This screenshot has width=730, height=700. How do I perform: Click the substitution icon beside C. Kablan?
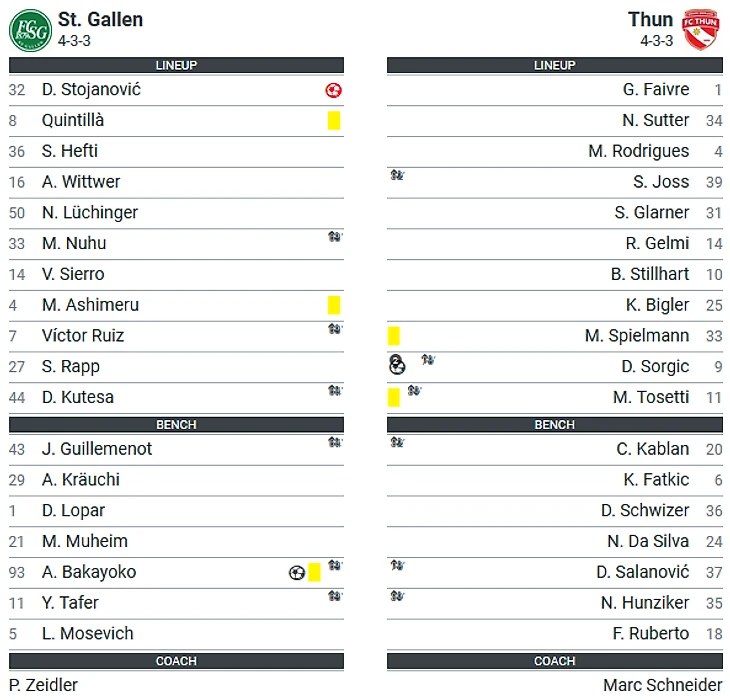[x=397, y=442]
